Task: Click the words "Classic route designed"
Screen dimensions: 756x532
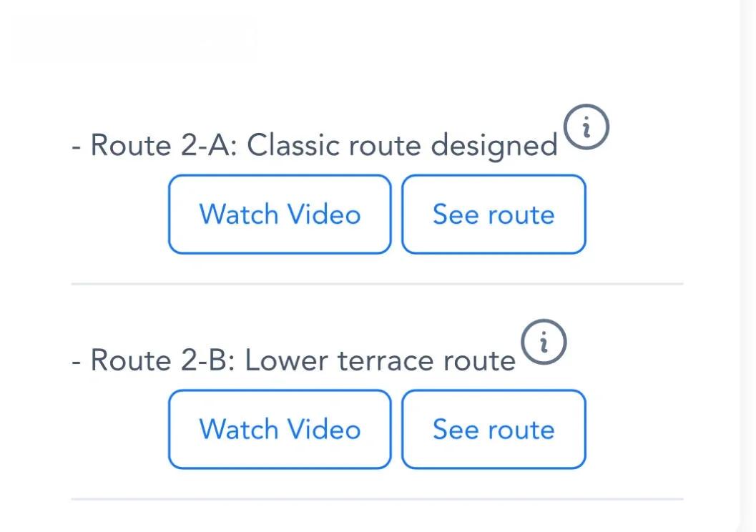Action: (x=402, y=146)
